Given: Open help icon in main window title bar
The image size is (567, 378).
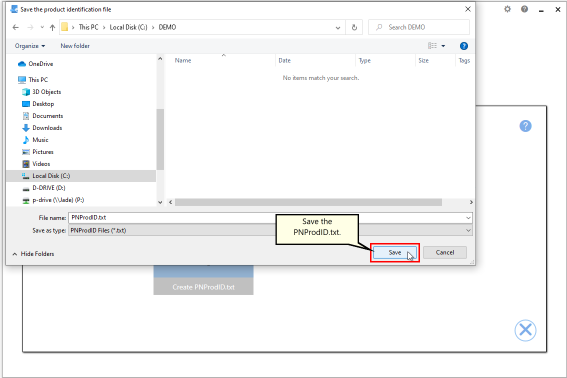Looking at the screenshot, I should [x=524, y=9].
